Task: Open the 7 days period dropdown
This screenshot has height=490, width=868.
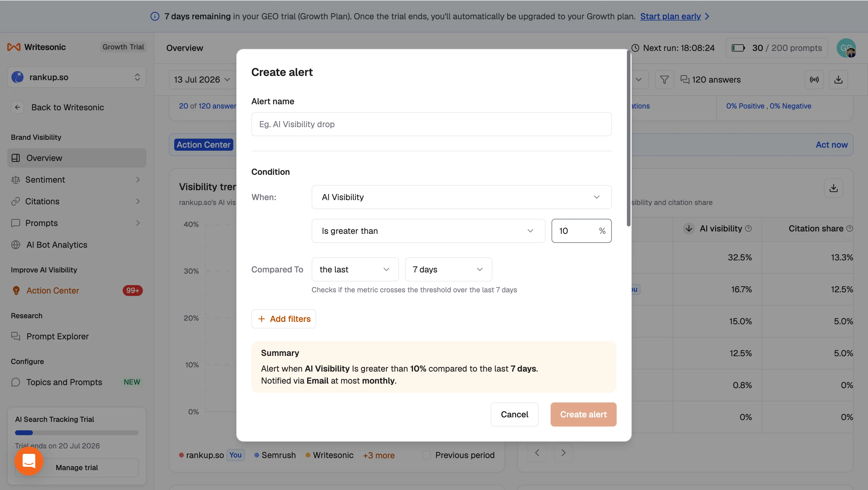Action: (448, 269)
